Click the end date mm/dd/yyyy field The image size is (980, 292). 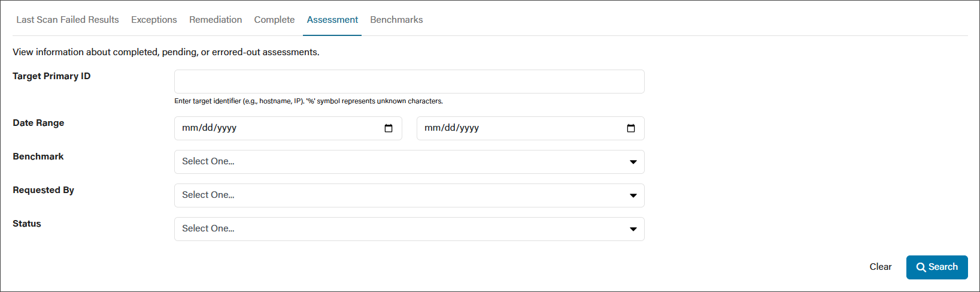pyautogui.click(x=530, y=128)
